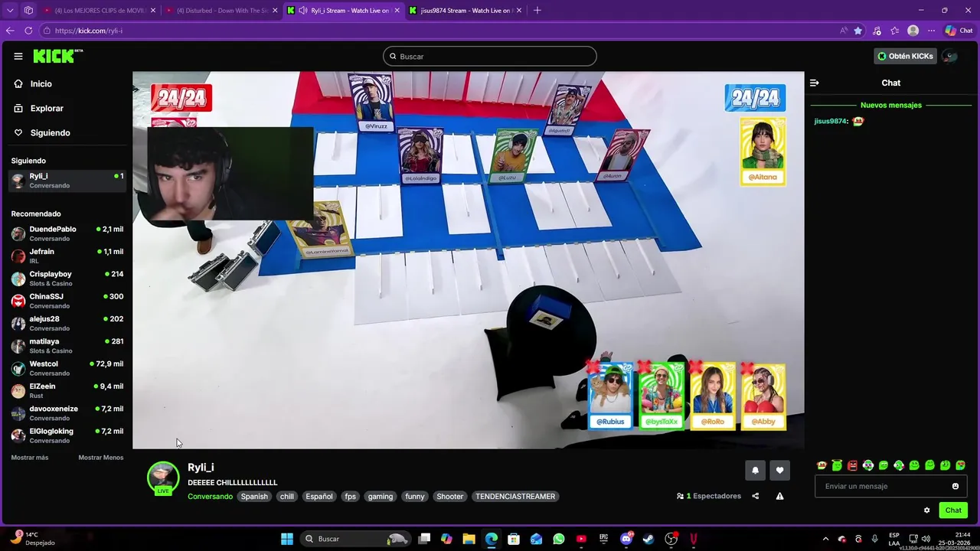Viewport: 980px width, 551px height.
Task: Select the Español tag
Action: (319, 497)
